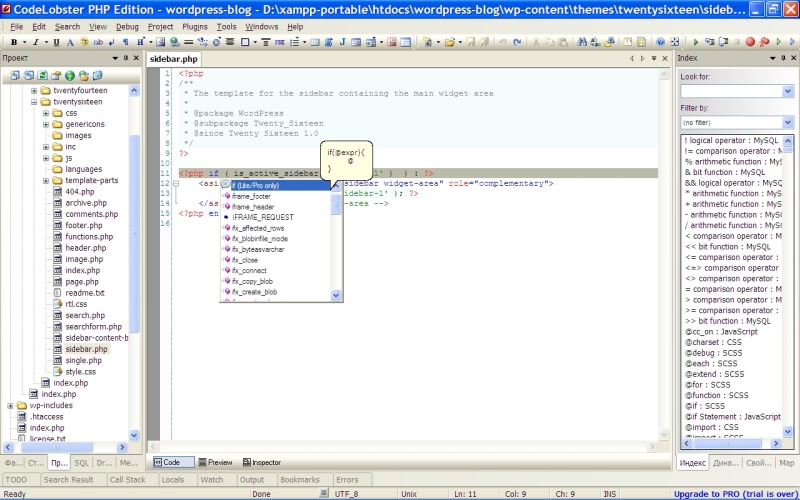Image resolution: width=800 pixels, height=500 pixels.
Task: Switch to Preview view
Action: (x=215, y=462)
